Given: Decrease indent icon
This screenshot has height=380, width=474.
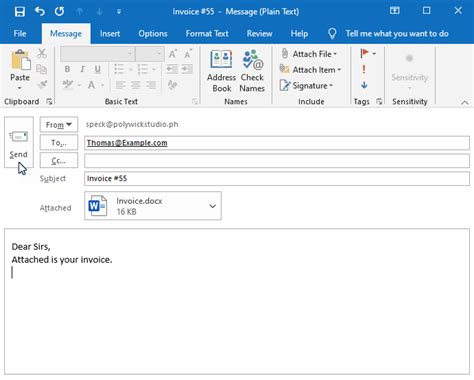Looking at the screenshot, I should click(x=172, y=69).
